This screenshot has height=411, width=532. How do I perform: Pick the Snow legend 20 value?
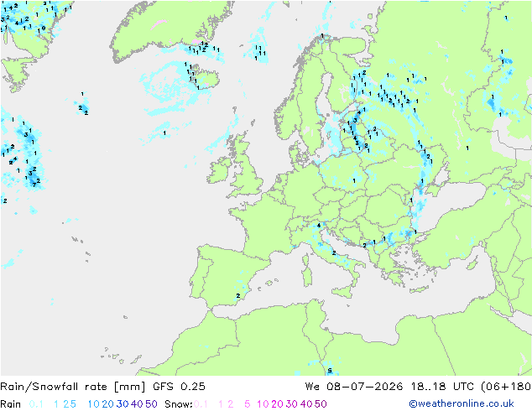click(277, 404)
